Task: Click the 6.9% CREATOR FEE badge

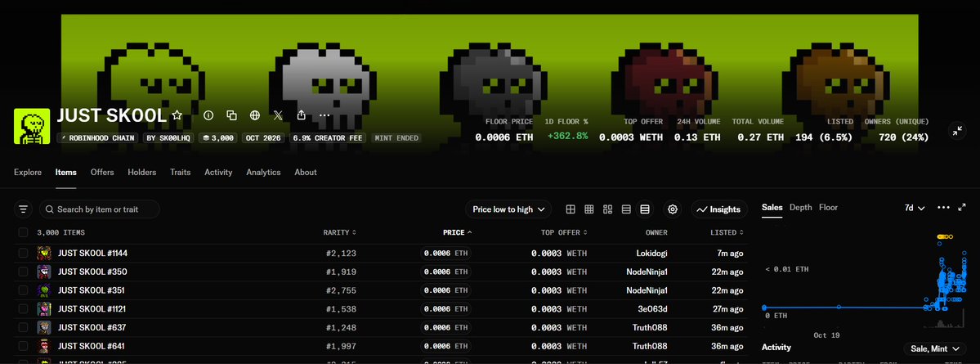Action: [x=328, y=137]
